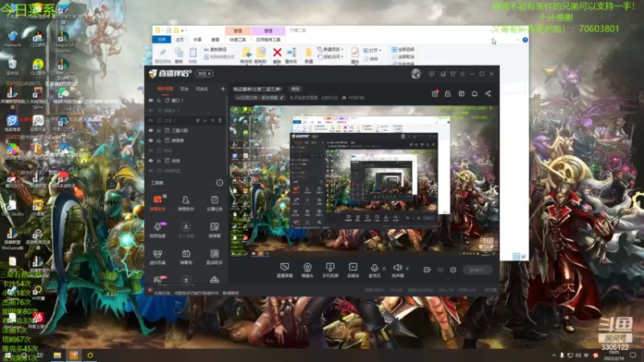644x362 pixels.
Task: Open the 视频连麦 tool
Action: tap(157, 230)
